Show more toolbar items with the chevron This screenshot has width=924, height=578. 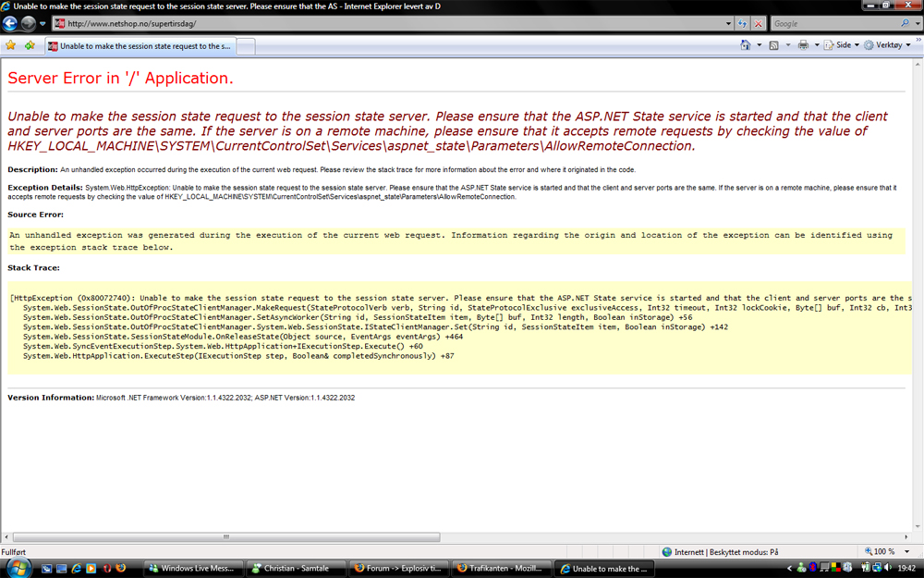(x=918, y=40)
